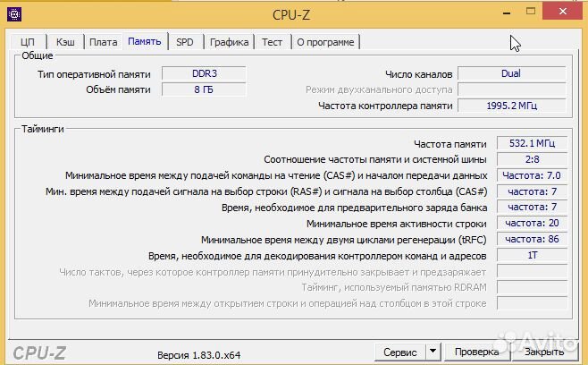The width and height of the screenshot is (588, 365).
Task: Open the Плата tab
Action: click(104, 42)
